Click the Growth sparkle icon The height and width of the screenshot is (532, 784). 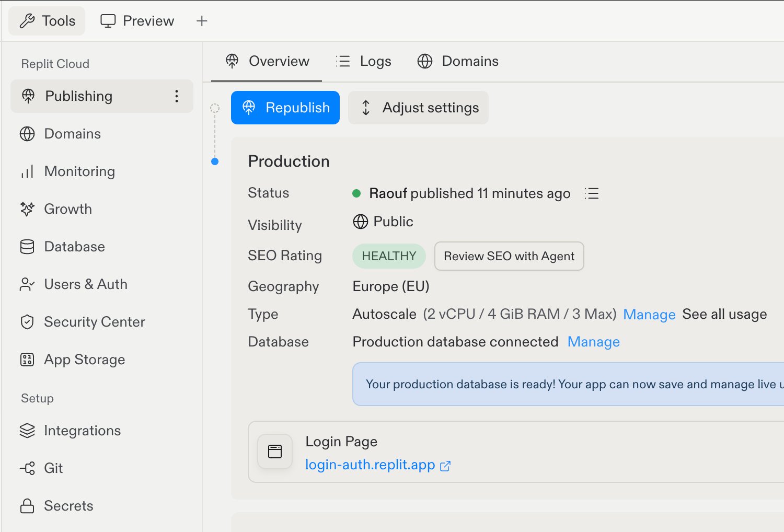click(27, 209)
